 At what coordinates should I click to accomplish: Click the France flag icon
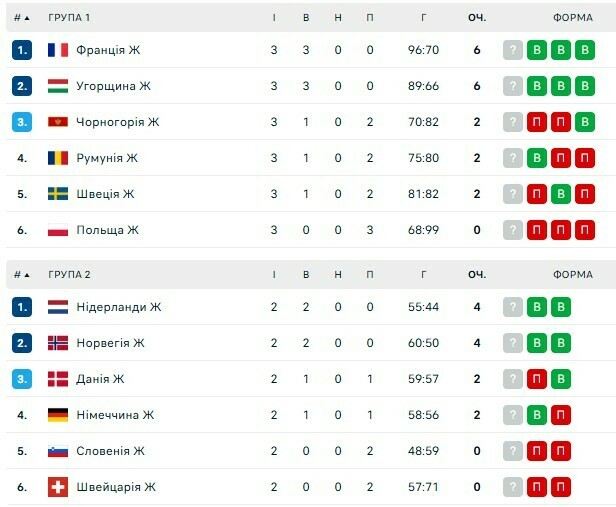click(x=58, y=50)
